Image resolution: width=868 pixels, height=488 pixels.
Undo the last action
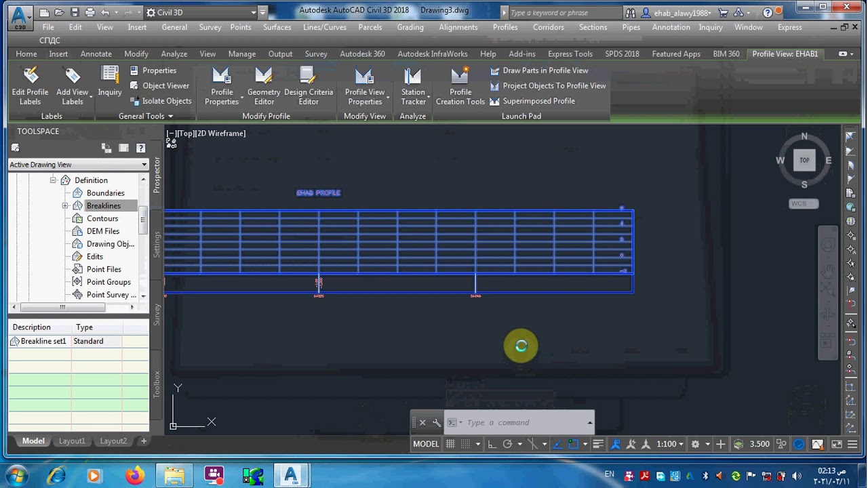pos(105,12)
